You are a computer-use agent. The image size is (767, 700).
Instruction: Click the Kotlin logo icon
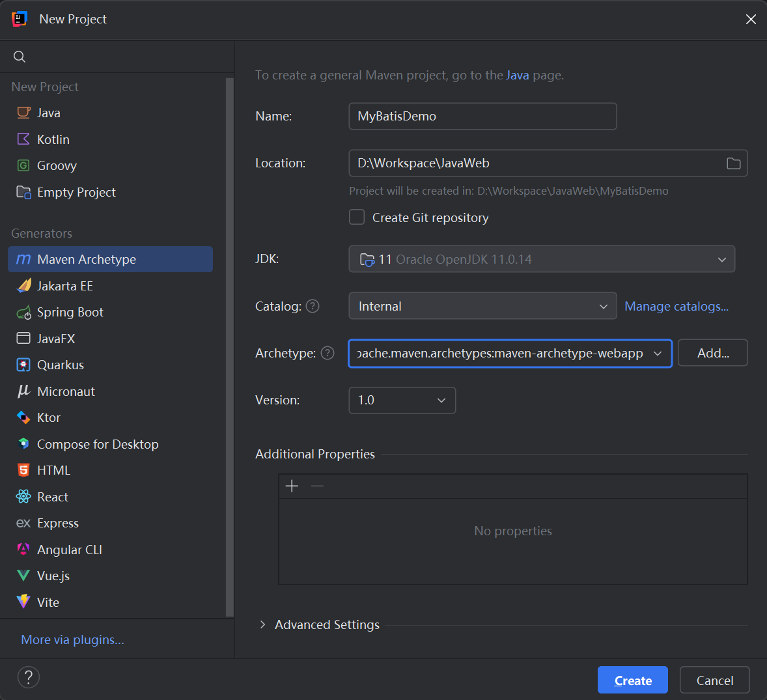pyautogui.click(x=23, y=139)
